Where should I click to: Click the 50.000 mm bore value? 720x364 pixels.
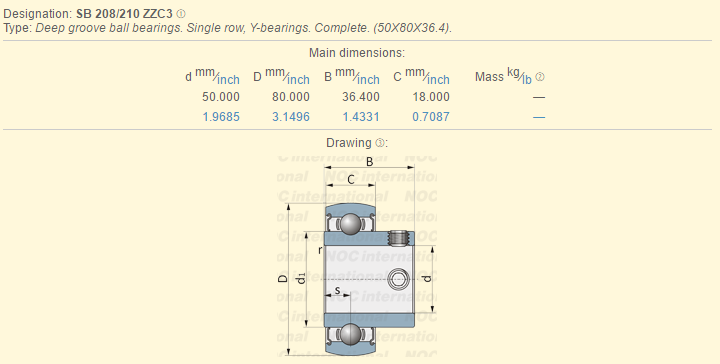(221, 97)
